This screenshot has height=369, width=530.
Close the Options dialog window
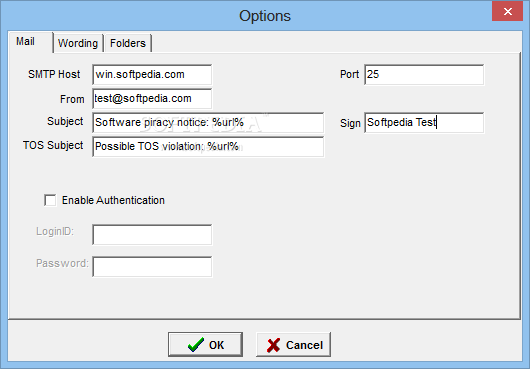[507, 11]
